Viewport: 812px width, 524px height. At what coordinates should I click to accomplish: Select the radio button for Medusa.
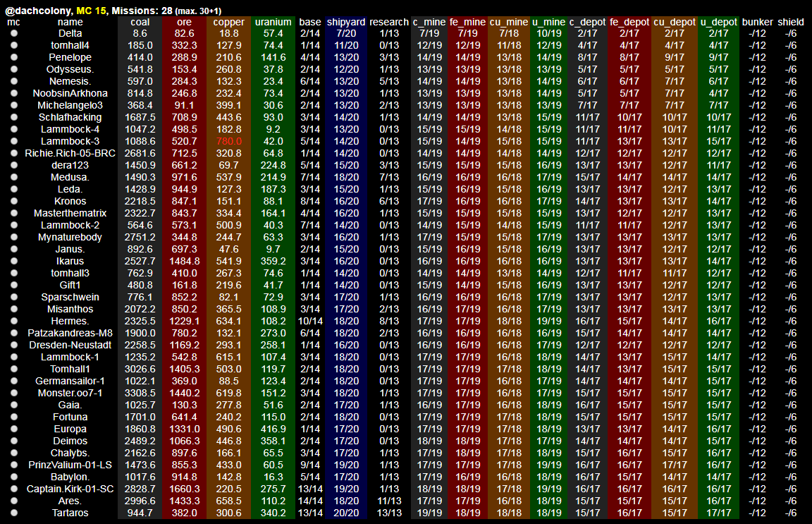click(14, 177)
